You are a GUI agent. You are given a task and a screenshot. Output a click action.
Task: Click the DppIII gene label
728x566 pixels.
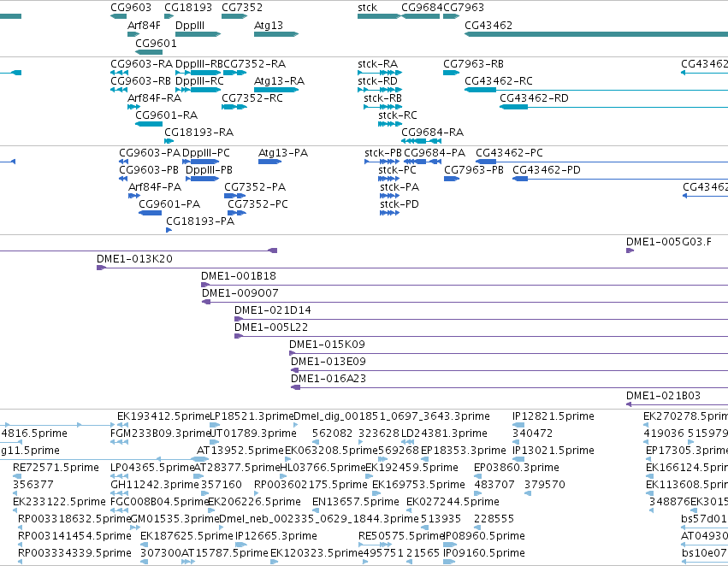click(190, 25)
